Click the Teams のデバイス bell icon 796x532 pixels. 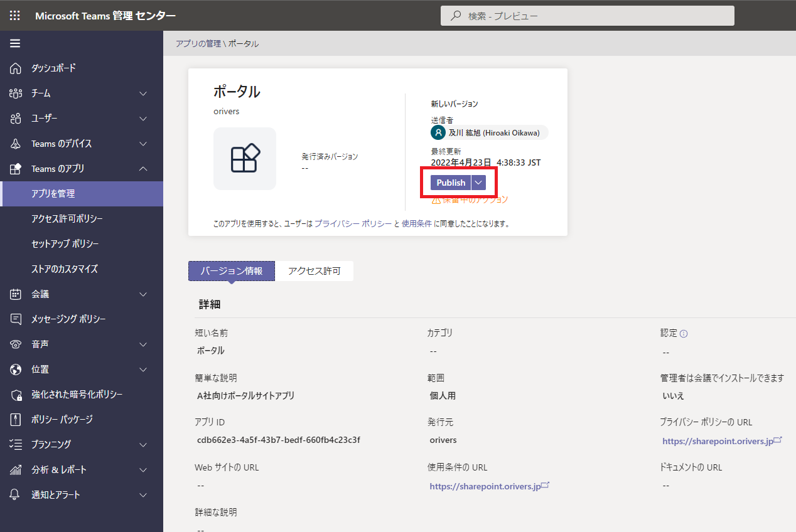pyautogui.click(x=16, y=144)
